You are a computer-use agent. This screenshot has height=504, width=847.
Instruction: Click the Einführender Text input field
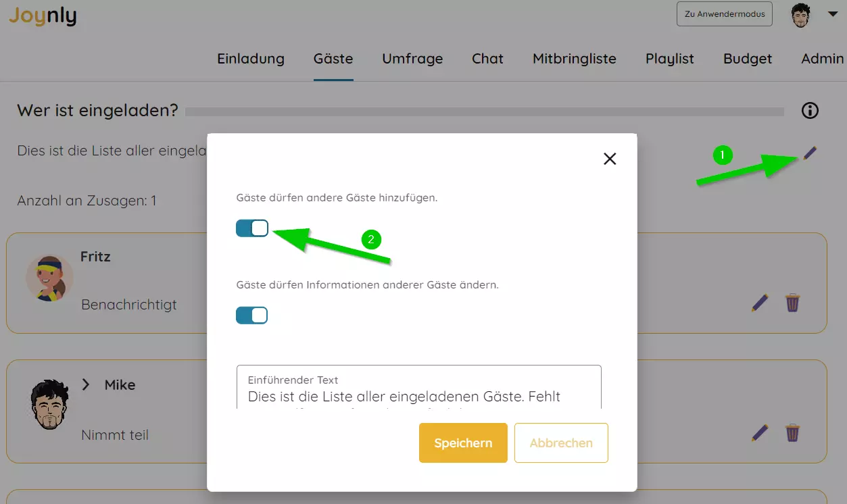[419, 388]
